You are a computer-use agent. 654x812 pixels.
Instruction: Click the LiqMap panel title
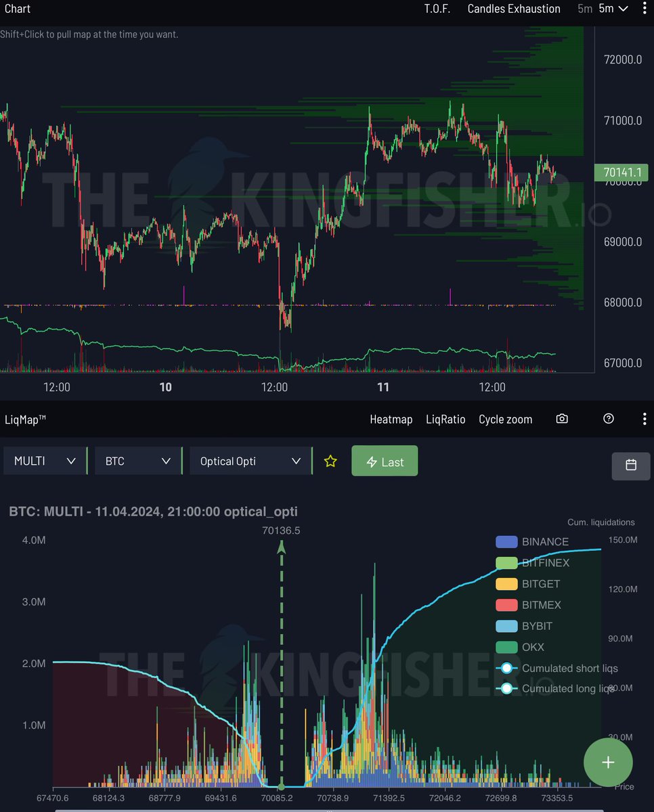25,420
